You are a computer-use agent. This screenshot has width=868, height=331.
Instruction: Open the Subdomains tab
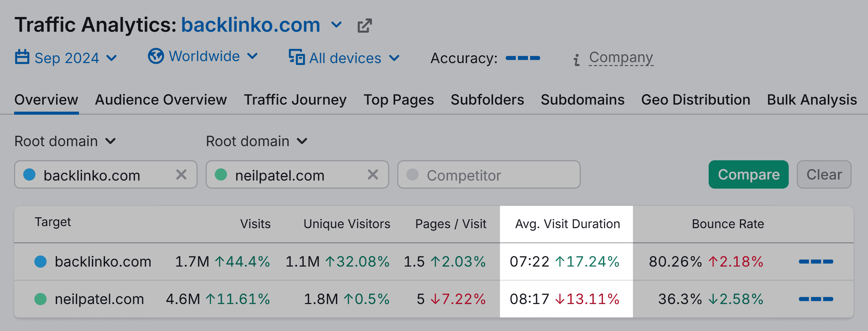point(582,100)
